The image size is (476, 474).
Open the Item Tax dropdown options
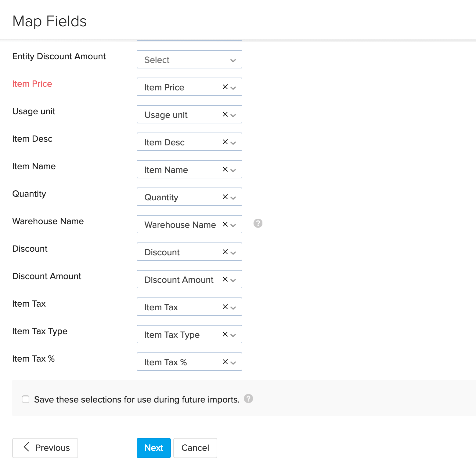click(233, 307)
